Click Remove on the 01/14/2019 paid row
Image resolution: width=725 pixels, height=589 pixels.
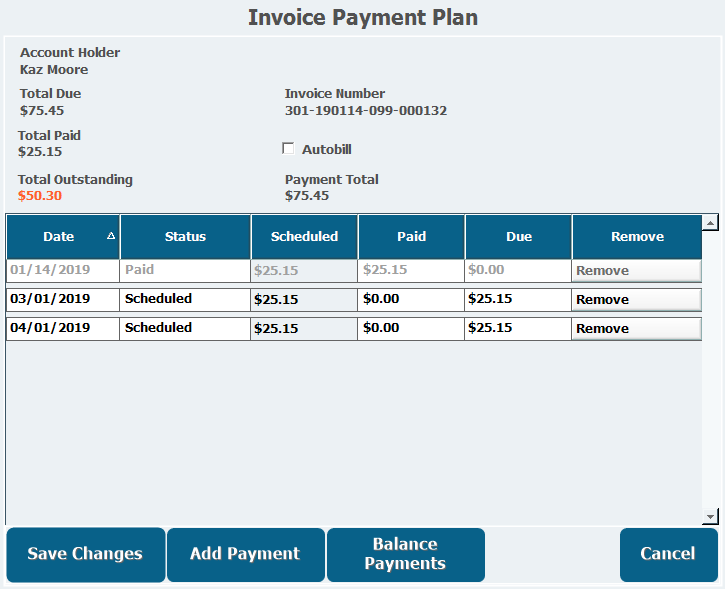[x=636, y=271]
